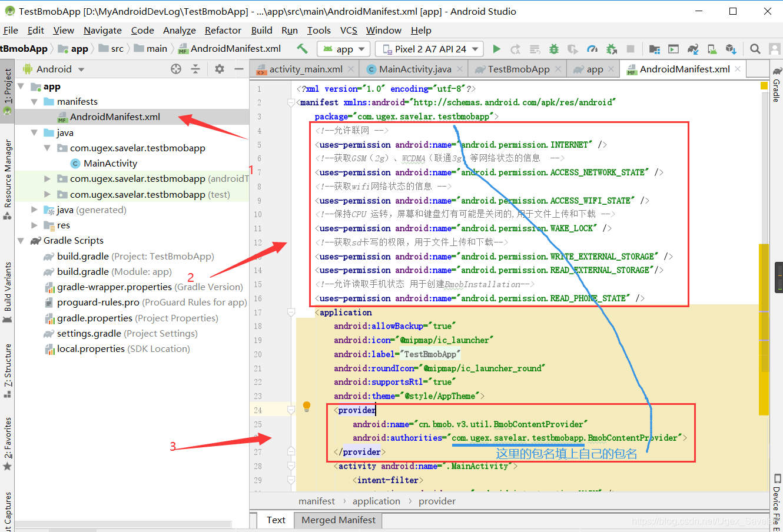This screenshot has width=783, height=532.
Task: Collapse the Gradle Scripts node
Action: (x=21, y=241)
